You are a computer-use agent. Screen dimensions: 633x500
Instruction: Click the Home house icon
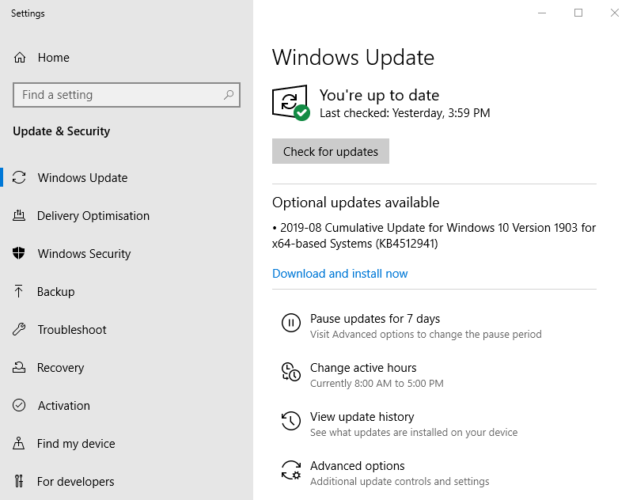click(20, 58)
